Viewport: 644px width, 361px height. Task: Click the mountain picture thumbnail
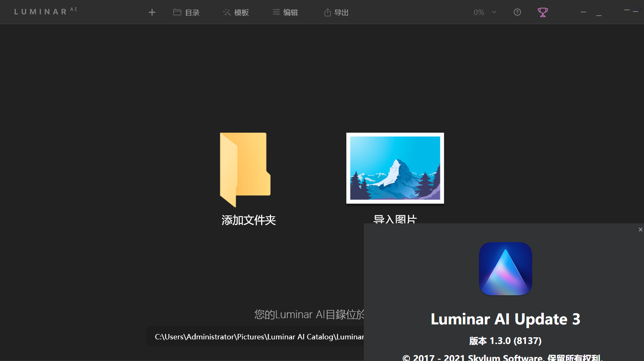(x=395, y=168)
